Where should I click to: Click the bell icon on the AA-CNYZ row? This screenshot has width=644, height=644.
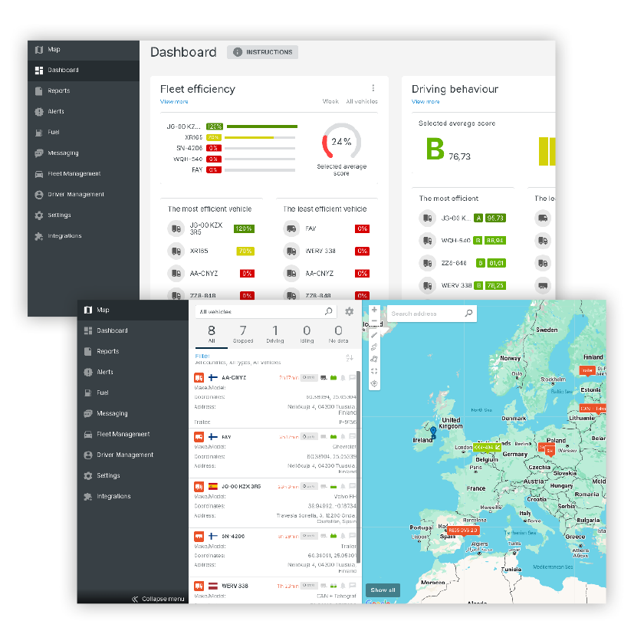coord(343,377)
